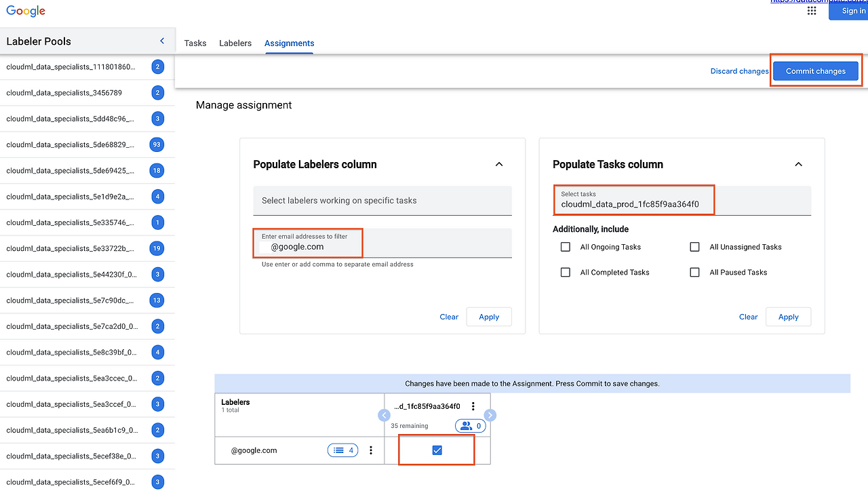The width and height of the screenshot is (868, 491).
Task: Open the Labelers tab
Action: pyautogui.click(x=235, y=43)
